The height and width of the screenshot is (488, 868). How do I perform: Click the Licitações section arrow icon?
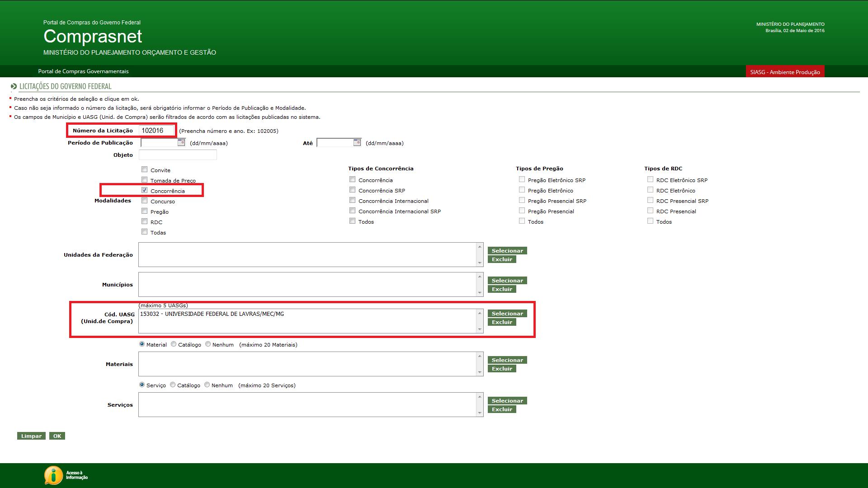click(x=14, y=86)
